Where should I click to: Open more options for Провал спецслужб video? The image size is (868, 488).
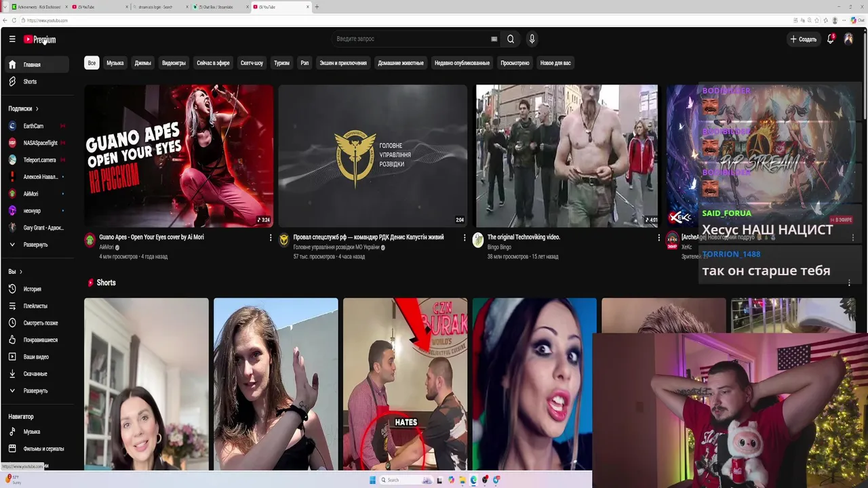[465, 238]
